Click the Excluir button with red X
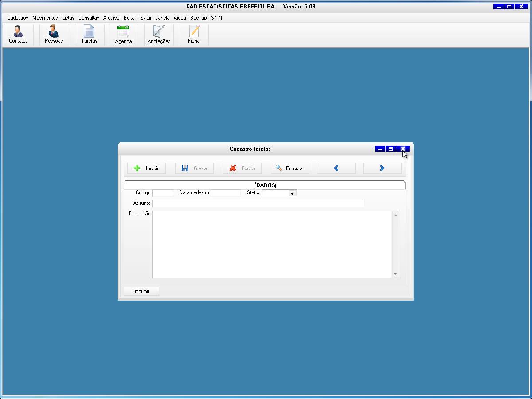The image size is (532, 399). coord(242,168)
